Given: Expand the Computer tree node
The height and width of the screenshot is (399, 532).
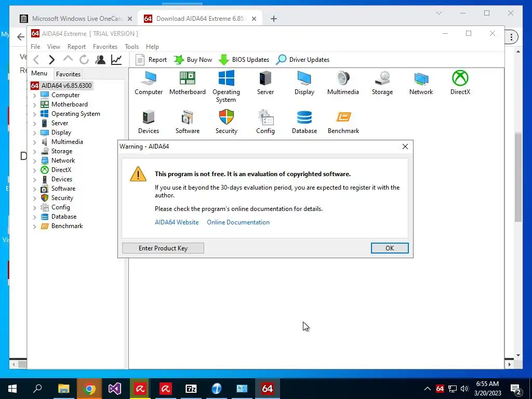Looking at the screenshot, I should (x=34, y=96).
